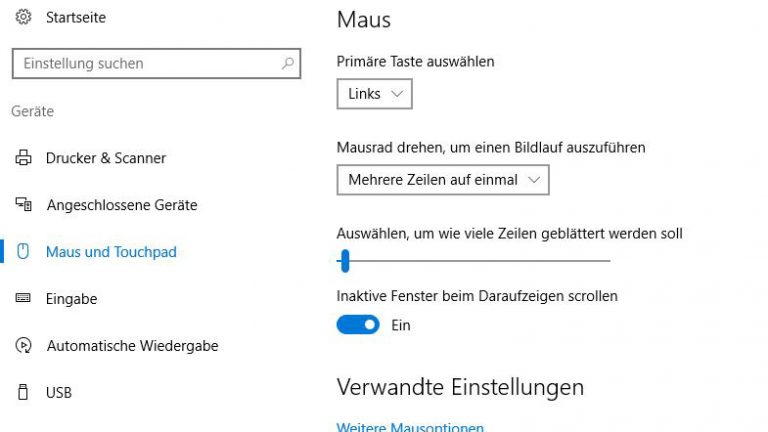Open the Primäre Taste Links dropdown

tap(374, 94)
